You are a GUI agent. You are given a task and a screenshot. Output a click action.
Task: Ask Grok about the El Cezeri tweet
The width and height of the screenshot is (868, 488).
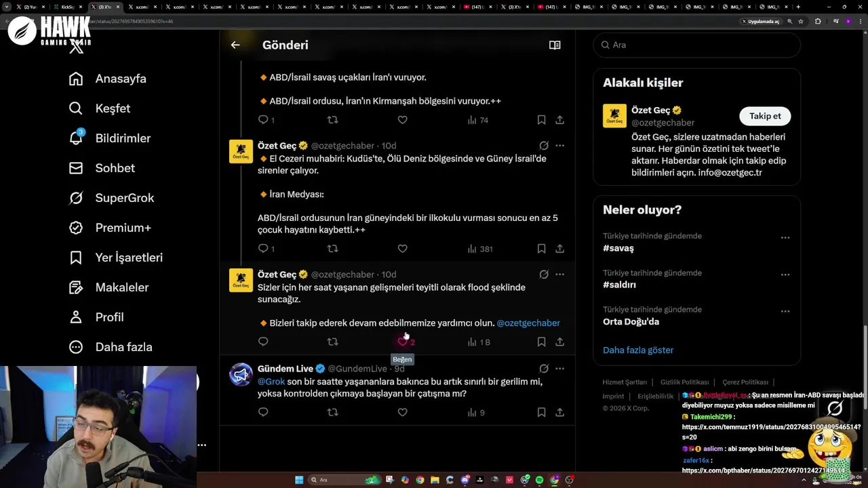point(544,146)
